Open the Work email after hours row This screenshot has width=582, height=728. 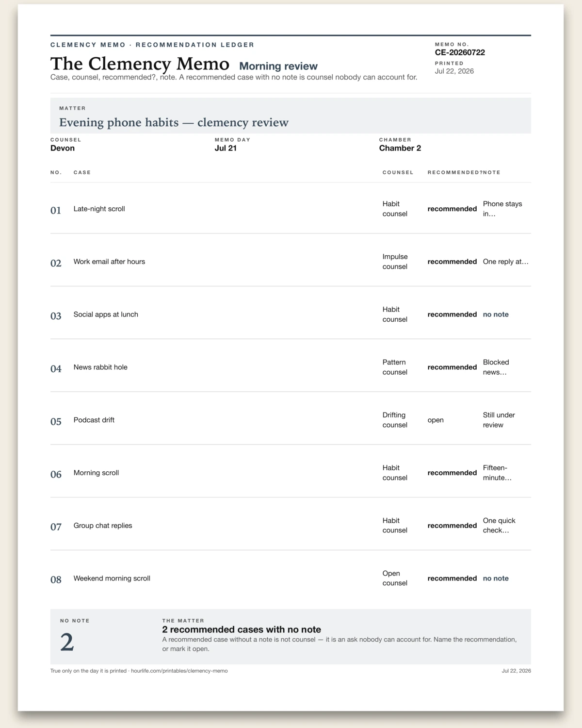click(x=291, y=262)
